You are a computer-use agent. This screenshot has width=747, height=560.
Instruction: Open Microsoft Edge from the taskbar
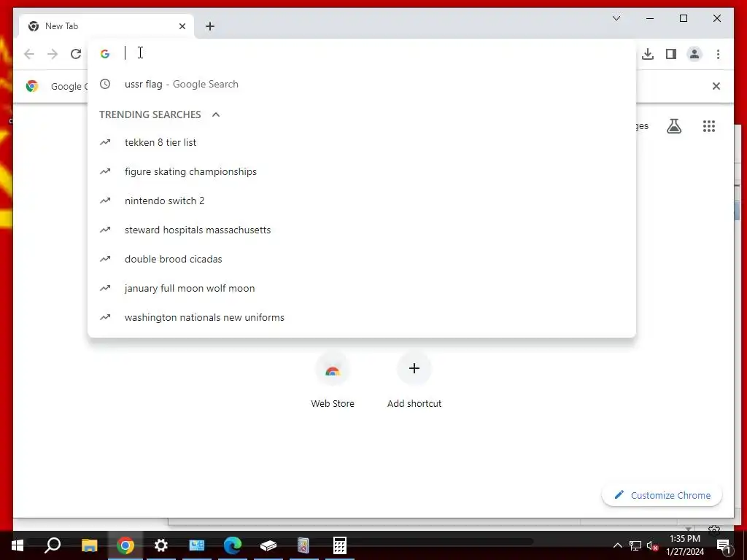point(233,545)
